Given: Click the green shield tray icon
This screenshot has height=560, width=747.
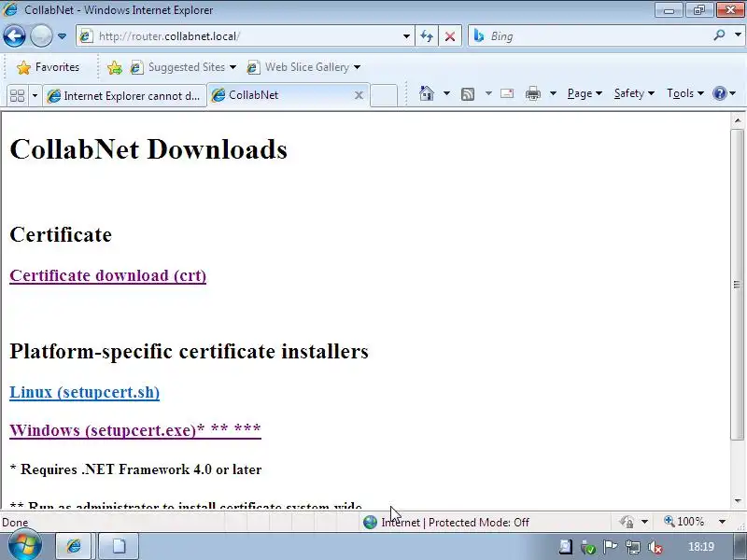Looking at the screenshot, I should 588,548.
